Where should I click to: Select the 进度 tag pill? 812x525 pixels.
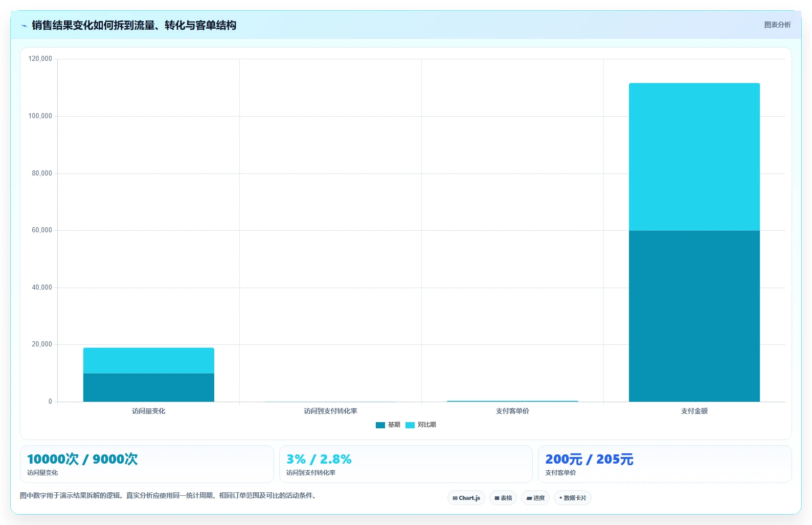[535, 498]
